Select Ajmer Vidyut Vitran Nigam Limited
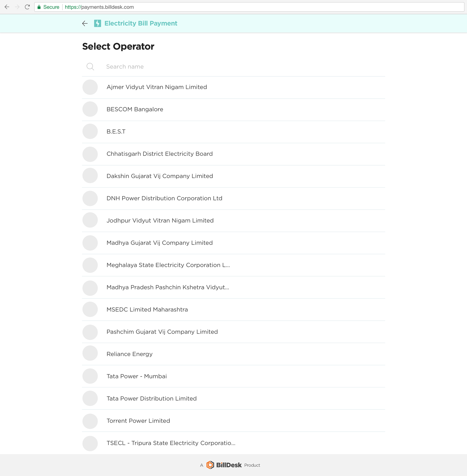The height and width of the screenshot is (476, 467). click(x=233, y=88)
